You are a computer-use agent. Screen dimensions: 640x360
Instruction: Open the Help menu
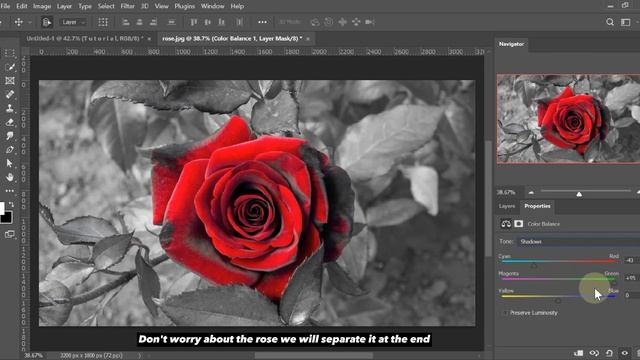pos(237,6)
